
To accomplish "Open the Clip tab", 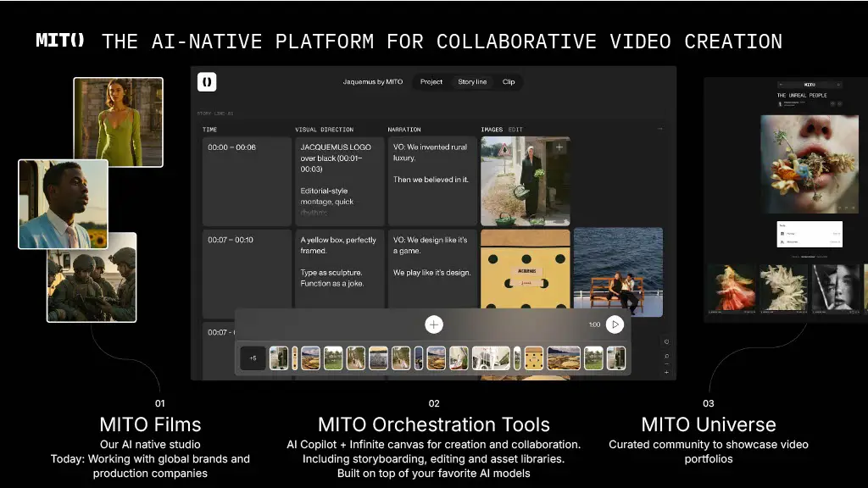I will click(509, 82).
